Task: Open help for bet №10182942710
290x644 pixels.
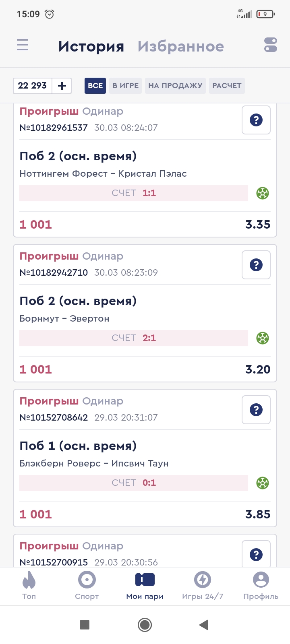Action: [x=256, y=265]
